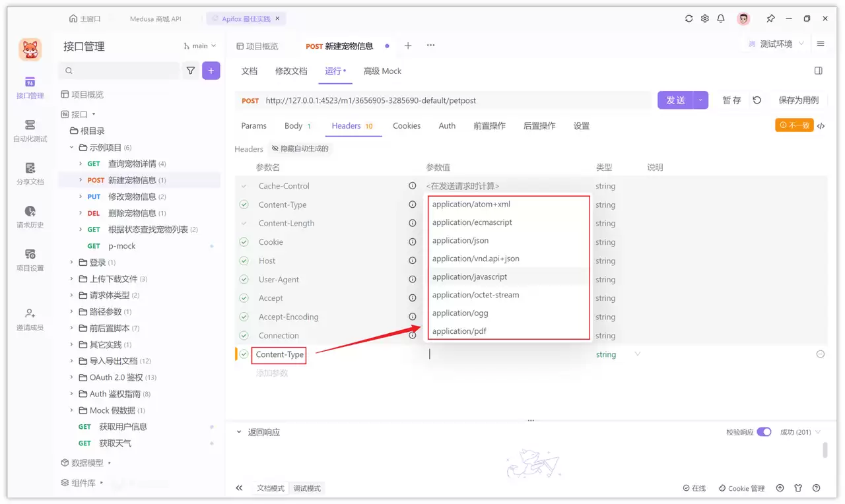Click the 保存为用例 button
The image size is (845, 504).
pos(799,100)
